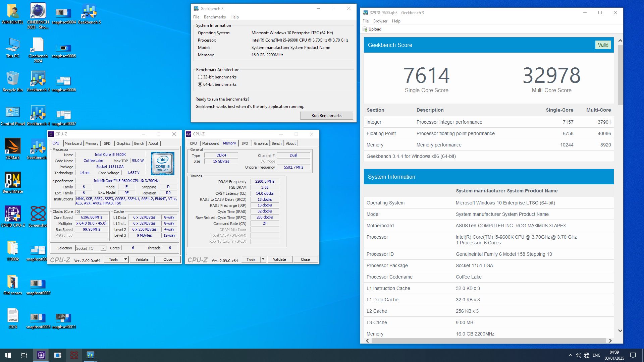Click the DRAM Frequency value field
This screenshot has width=644, height=362.
point(265,181)
